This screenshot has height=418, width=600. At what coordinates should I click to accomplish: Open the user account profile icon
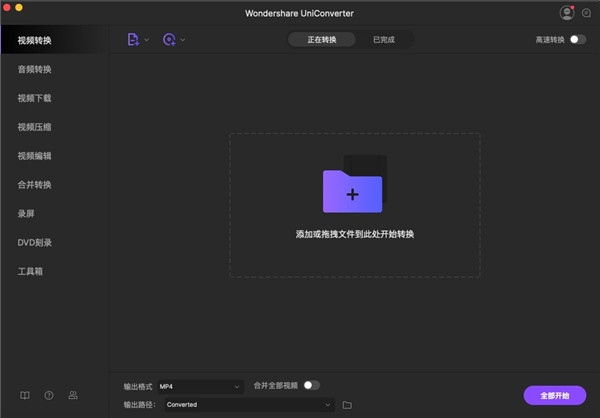click(567, 13)
